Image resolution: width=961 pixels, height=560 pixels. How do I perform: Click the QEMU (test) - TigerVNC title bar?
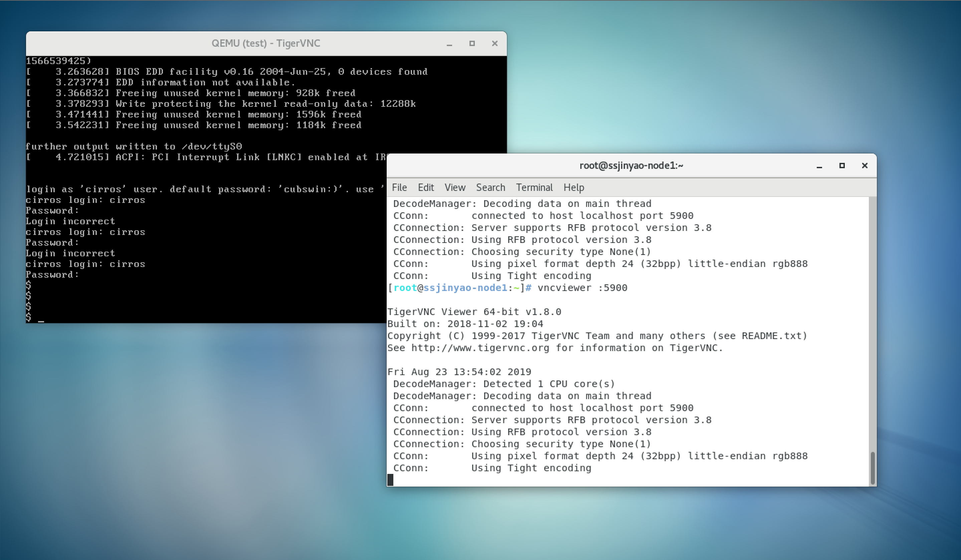coord(266,43)
